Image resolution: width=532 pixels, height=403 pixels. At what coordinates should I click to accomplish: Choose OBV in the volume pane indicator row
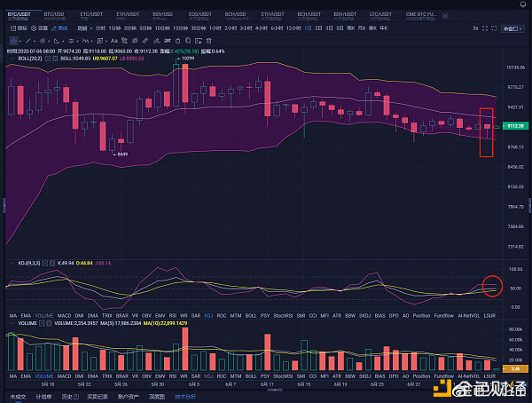click(146, 376)
